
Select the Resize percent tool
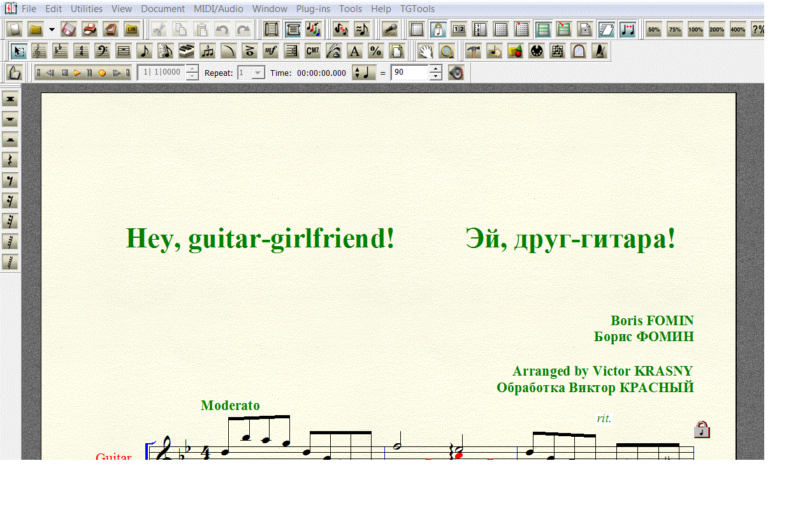tap(376, 51)
